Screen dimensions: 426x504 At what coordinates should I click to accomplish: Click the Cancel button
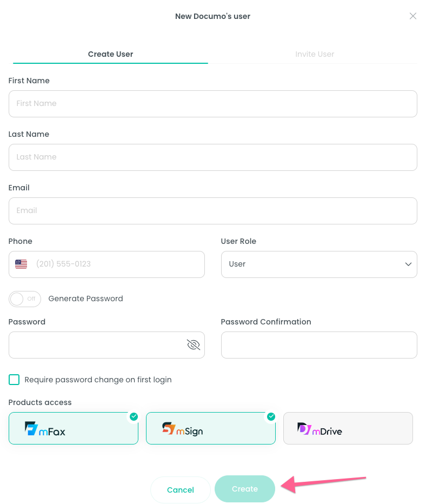coord(181,490)
